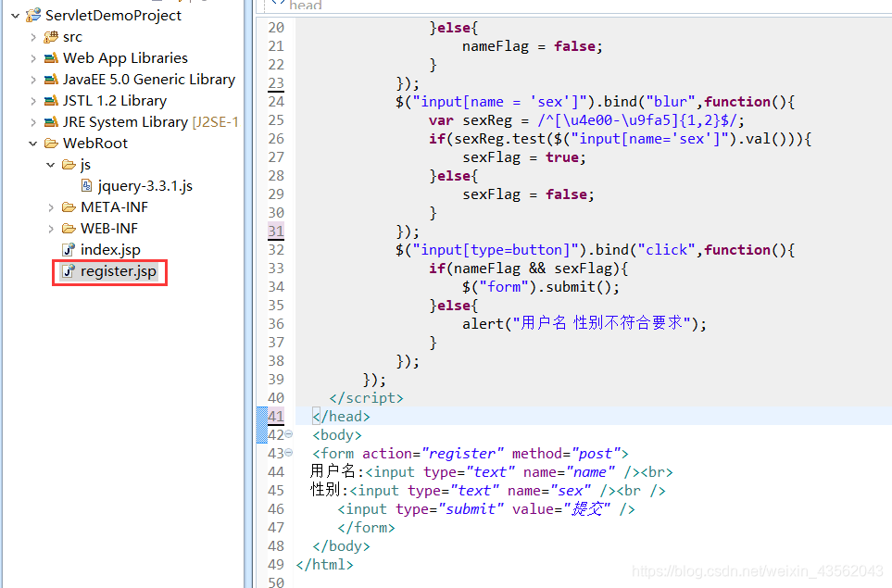Click the index.jsp file icon
The height and width of the screenshot is (588, 892).
(x=69, y=250)
